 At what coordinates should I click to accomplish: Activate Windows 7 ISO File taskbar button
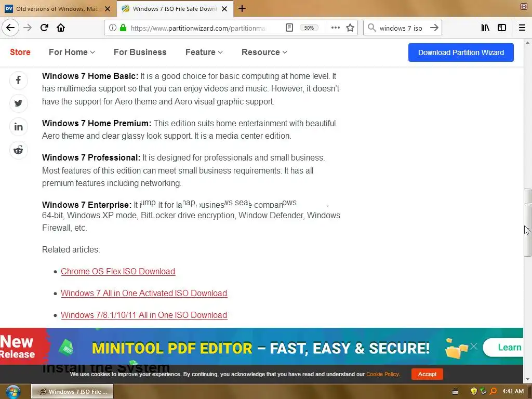(x=72, y=392)
